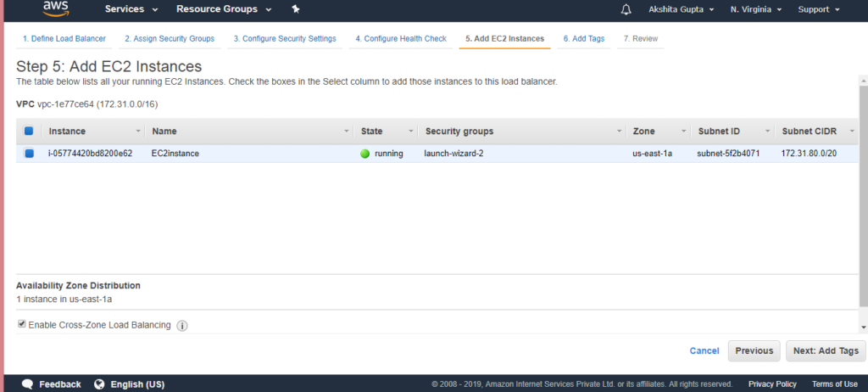Click the scrollbar down arrow
868x392 pixels.
(x=863, y=328)
